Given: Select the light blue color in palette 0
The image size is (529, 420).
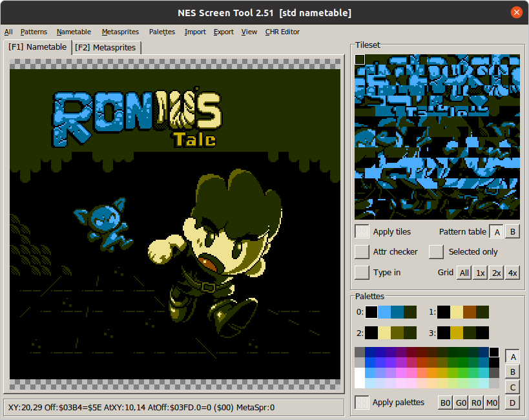Looking at the screenshot, I should coord(384,312).
